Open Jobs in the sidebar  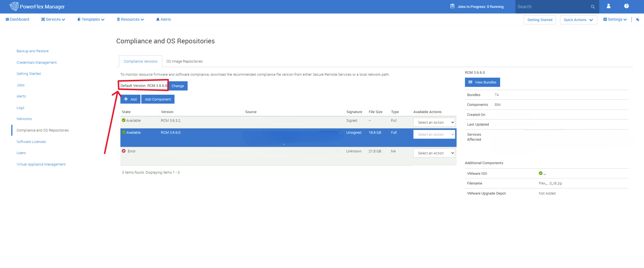(21, 85)
